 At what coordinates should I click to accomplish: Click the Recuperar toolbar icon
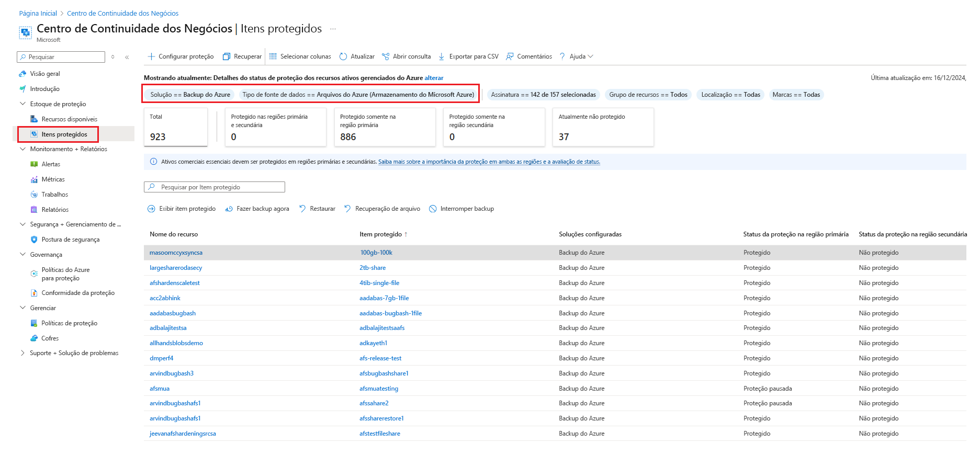tap(227, 56)
